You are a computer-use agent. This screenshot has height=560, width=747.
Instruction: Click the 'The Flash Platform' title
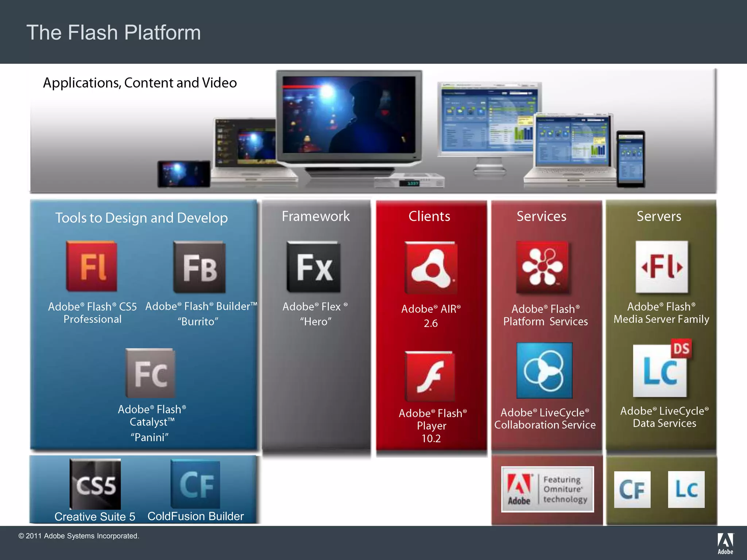click(x=113, y=32)
